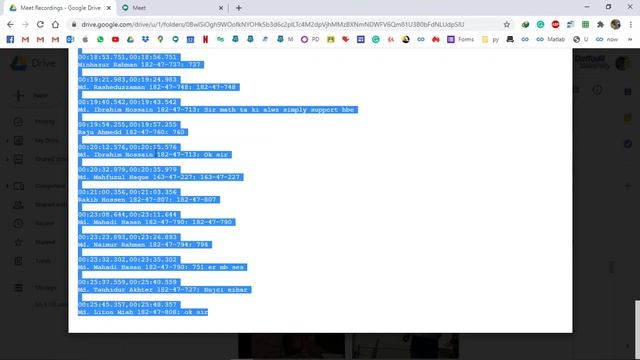Open the Chrome profile avatar
Image resolution: width=640 pixels, height=360 pixels.
[616, 24]
